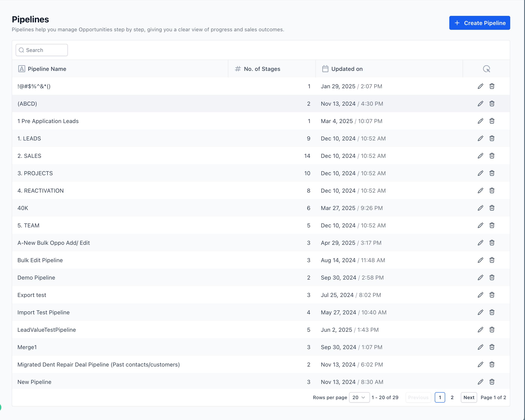Delete the !@#$%^&*() pipeline
The image size is (525, 420).
[492, 86]
